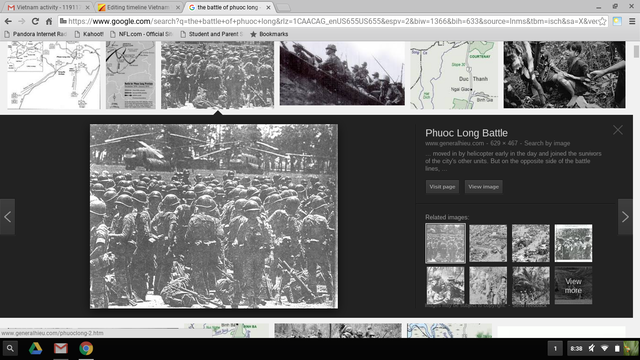Open the second related image in top row
The image size is (640, 360).
pyautogui.click(x=488, y=243)
